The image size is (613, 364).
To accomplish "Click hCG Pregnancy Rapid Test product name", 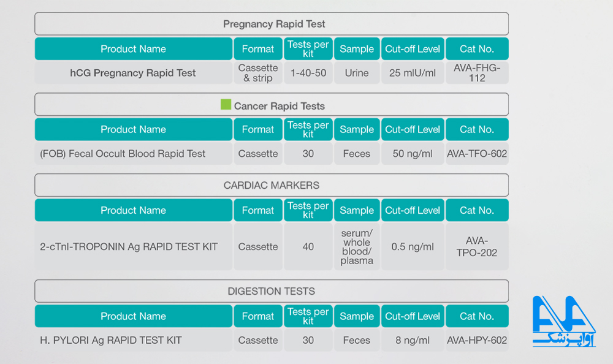I will tap(133, 73).
